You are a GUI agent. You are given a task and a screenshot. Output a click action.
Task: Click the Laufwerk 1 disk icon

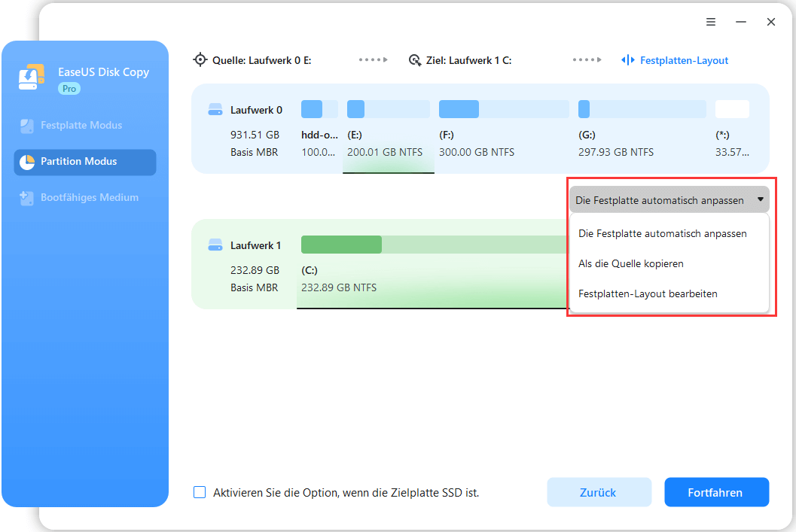click(x=215, y=245)
